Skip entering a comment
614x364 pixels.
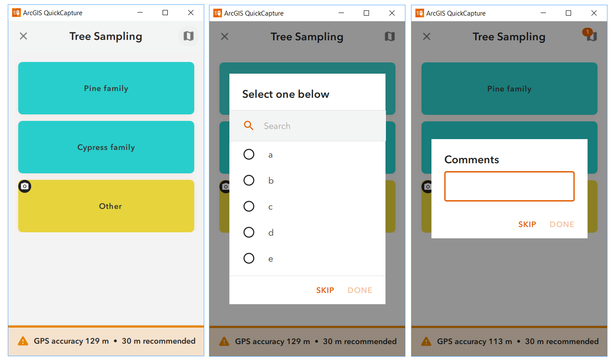pyautogui.click(x=527, y=224)
